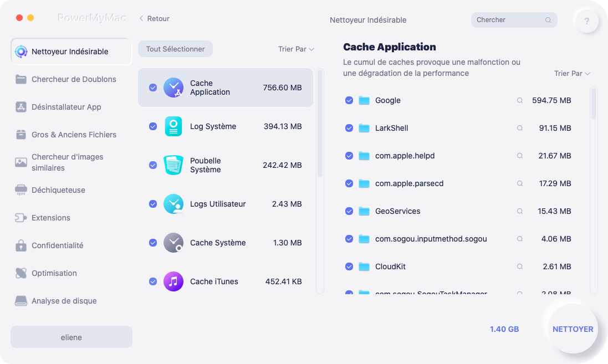Select the com.sogou.inputmethod.sogou row text
608x364 pixels.
click(x=431, y=239)
